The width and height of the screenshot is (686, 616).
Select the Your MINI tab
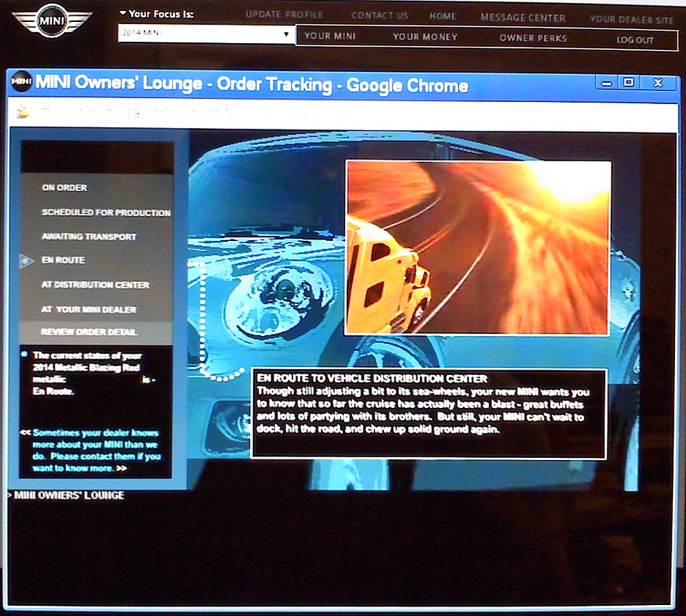coord(330,36)
